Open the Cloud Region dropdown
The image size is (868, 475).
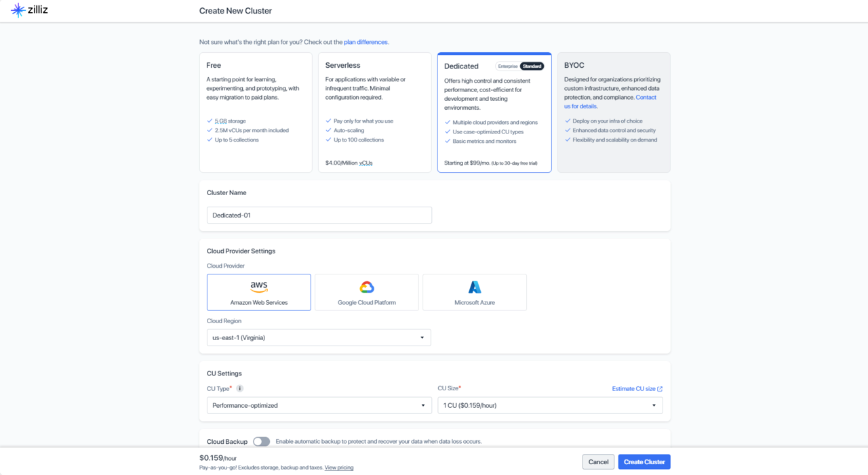pos(318,337)
